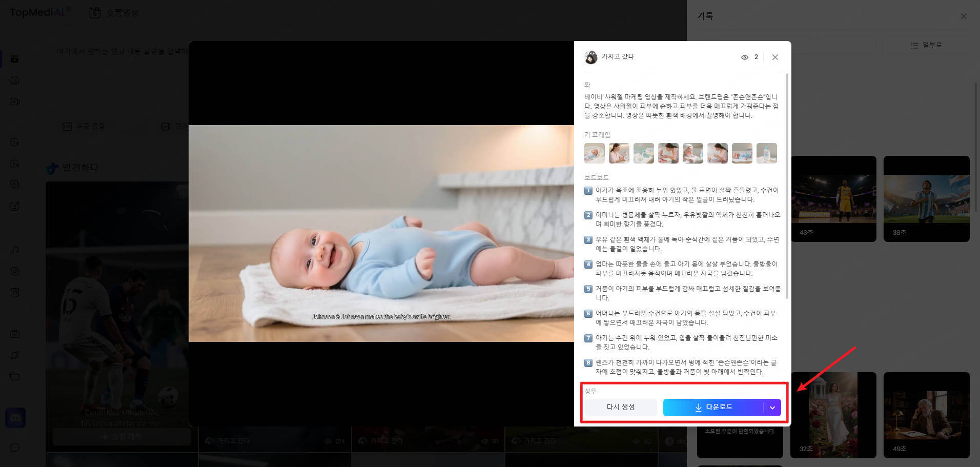Open the 38초 history video thumbnail
980x467 pixels.
pyautogui.click(x=927, y=199)
